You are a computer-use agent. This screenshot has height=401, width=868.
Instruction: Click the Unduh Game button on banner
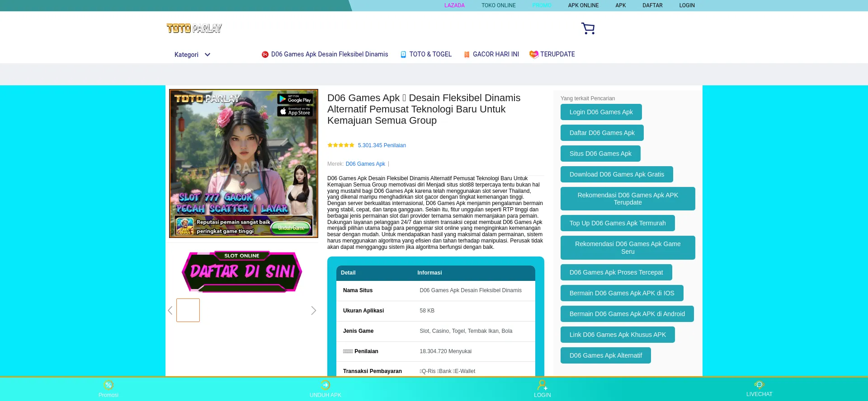pos(292,228)
